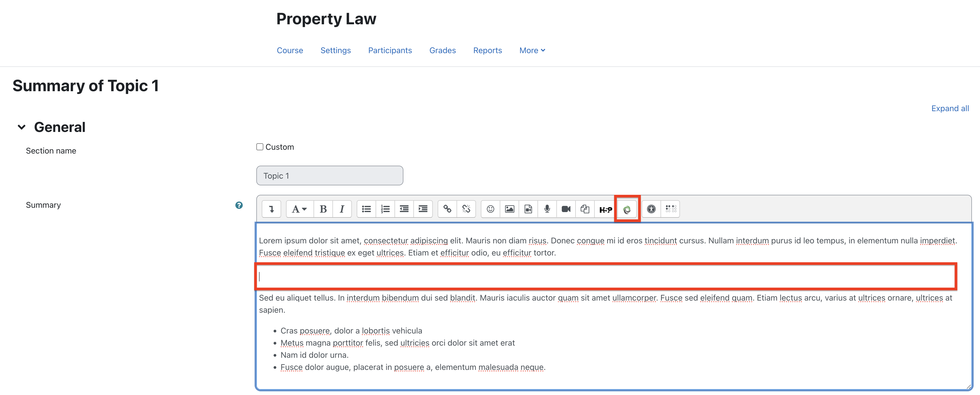Open the Summary help tooltip

coord(239,205)
